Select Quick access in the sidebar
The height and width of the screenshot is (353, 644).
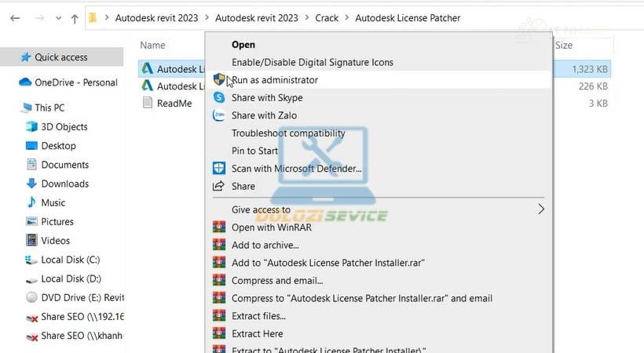(x=61, y=57)
